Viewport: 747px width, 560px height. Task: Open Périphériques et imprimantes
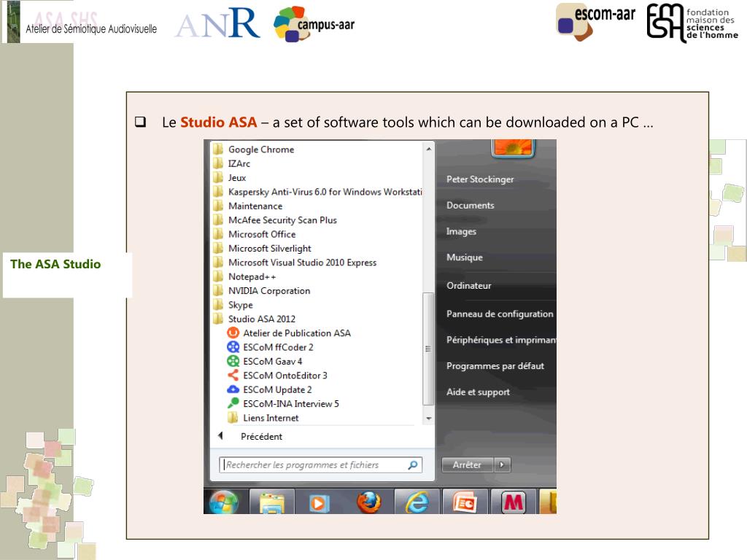[x=500, y=340]
